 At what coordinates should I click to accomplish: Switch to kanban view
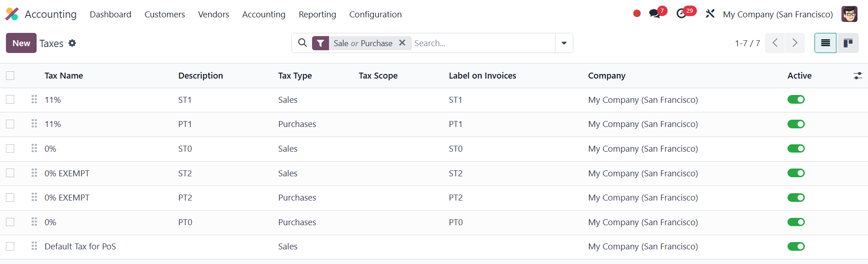click(x=848, y=43)
